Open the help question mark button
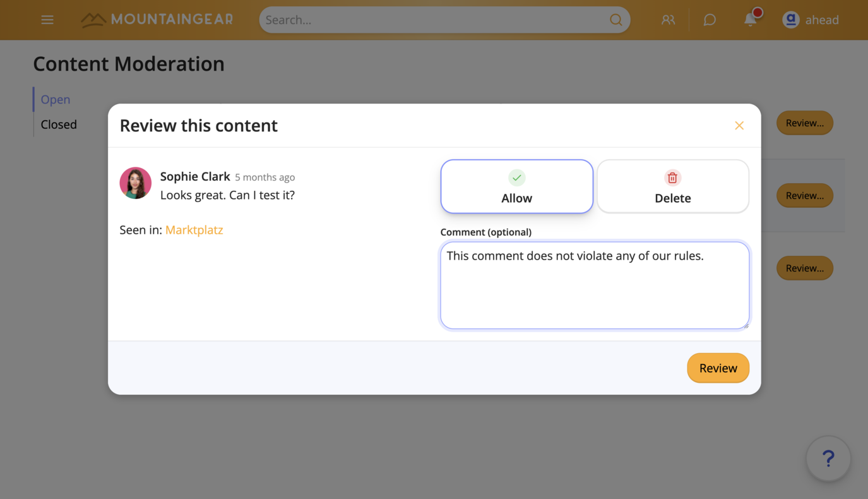The image size is (868, 499). pos(828,459)
